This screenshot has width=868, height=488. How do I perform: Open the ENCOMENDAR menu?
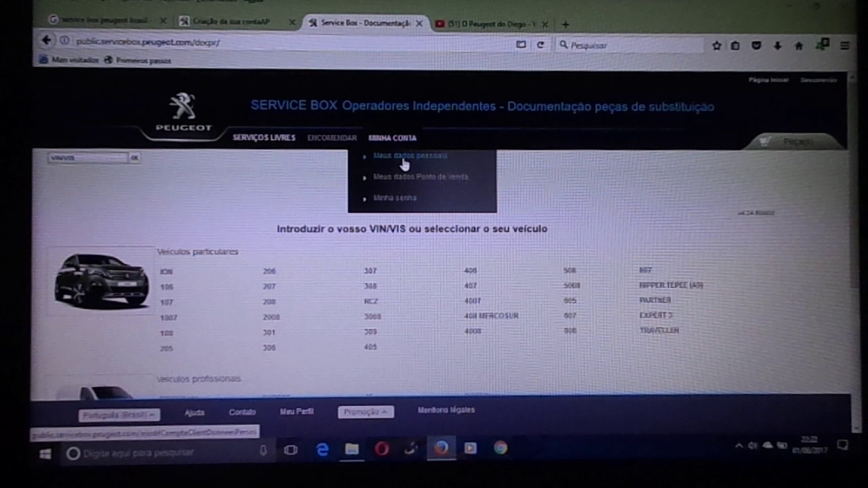(332, 138)
